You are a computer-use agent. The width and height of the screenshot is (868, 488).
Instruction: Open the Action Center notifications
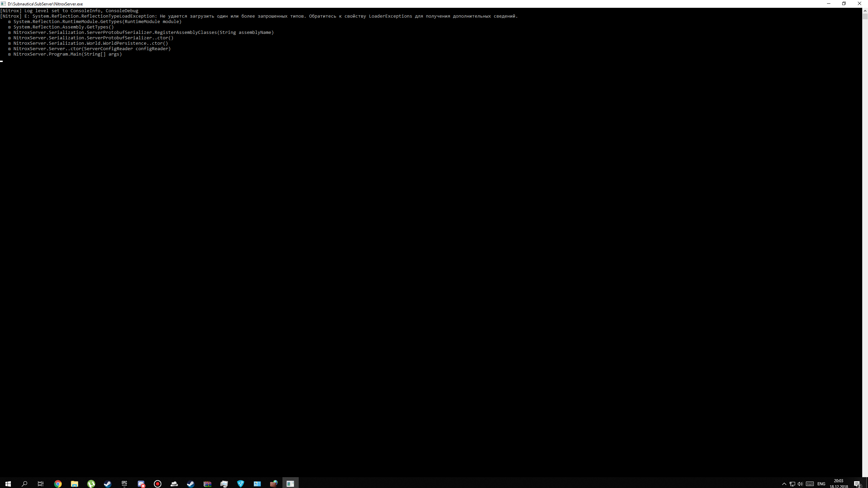pyautogui.click(x=857, y=484)
